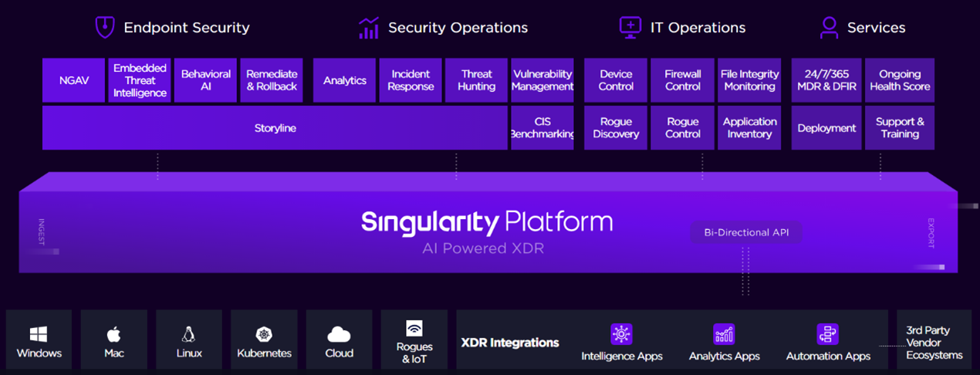This screenshot has width=980, height=375.
Task: Click the Security Operations heading text
Action: (458, 28)
